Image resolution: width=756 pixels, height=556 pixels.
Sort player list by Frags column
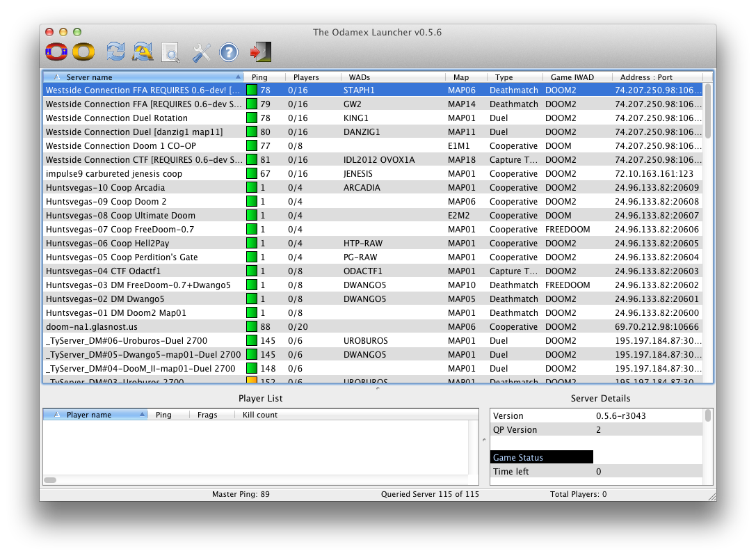coord(207,415)
